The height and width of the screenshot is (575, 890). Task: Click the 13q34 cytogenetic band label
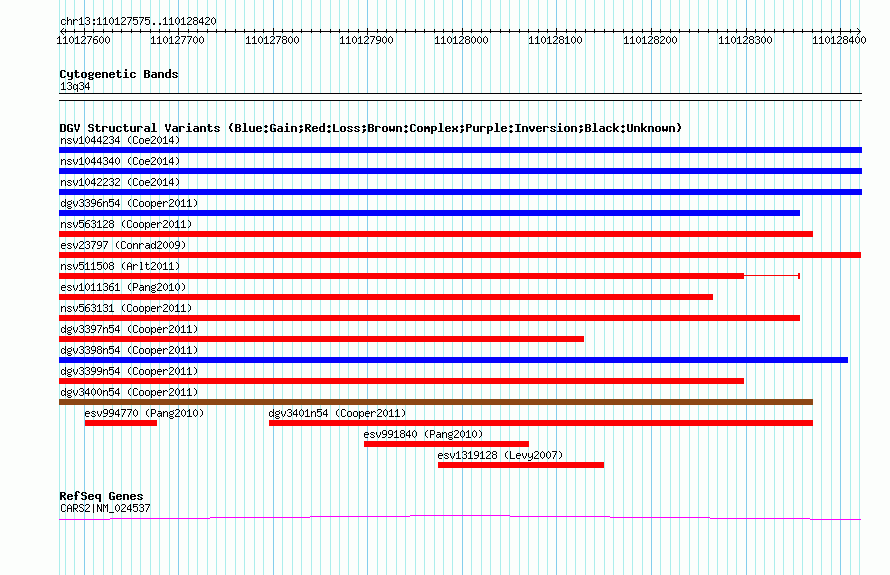click(75, 86)
